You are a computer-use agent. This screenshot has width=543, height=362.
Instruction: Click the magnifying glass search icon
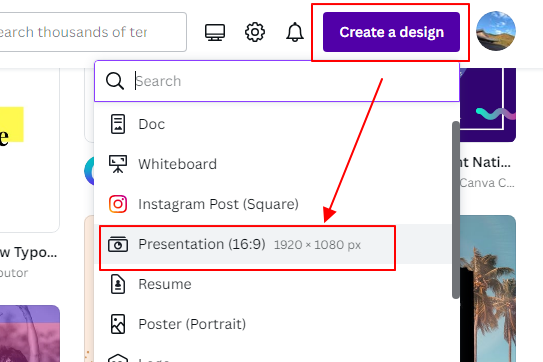point(115,81)
